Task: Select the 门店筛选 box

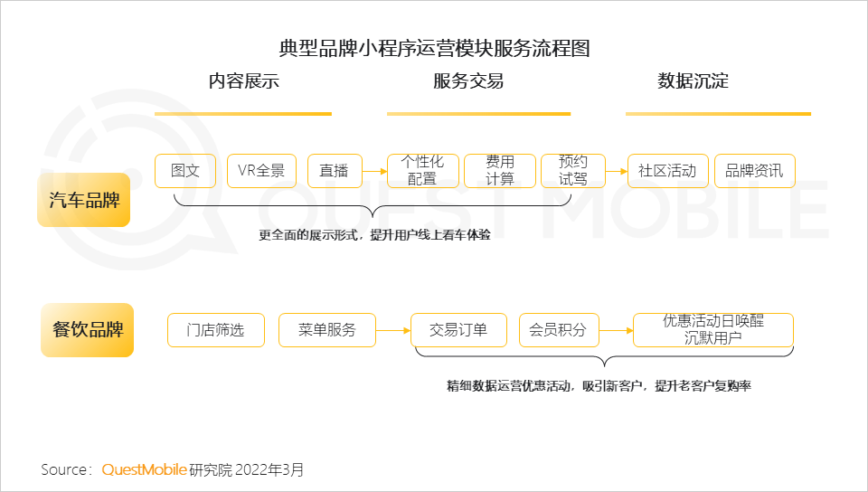Action: click(216, 330)
